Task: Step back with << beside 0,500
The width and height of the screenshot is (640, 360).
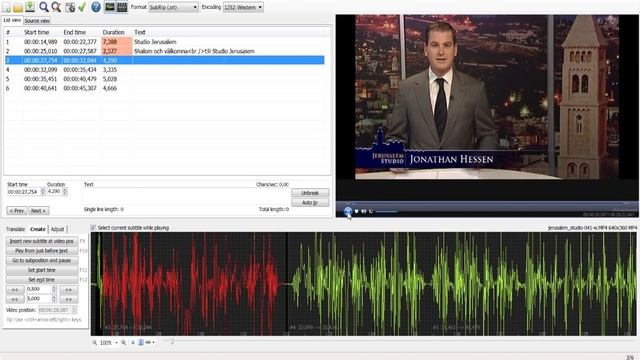Action: click(15, 289)
